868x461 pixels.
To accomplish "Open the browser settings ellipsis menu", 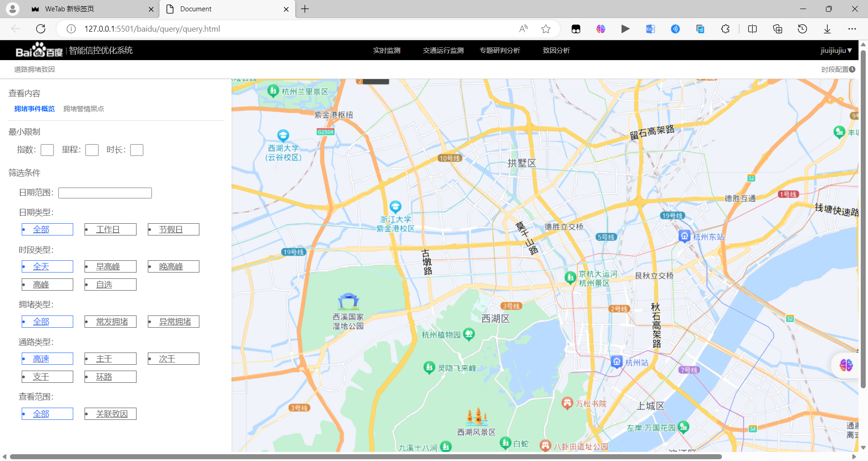I will (x=852, y=28).
